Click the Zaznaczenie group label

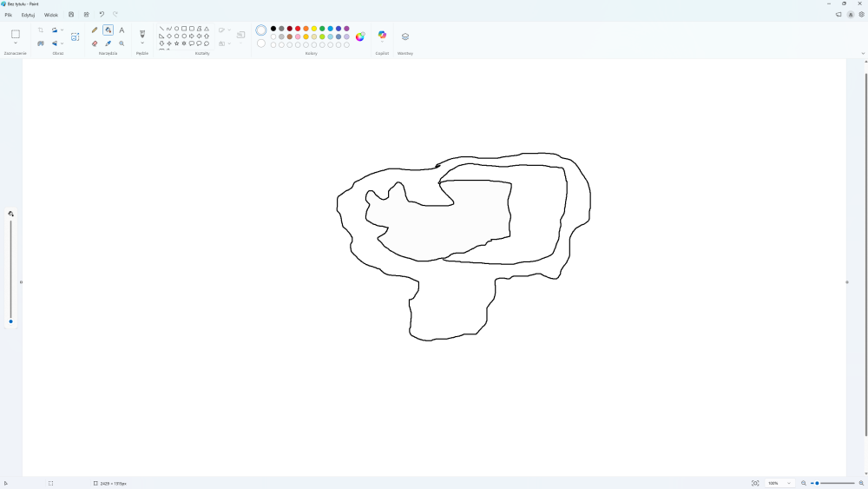point(15,54)
